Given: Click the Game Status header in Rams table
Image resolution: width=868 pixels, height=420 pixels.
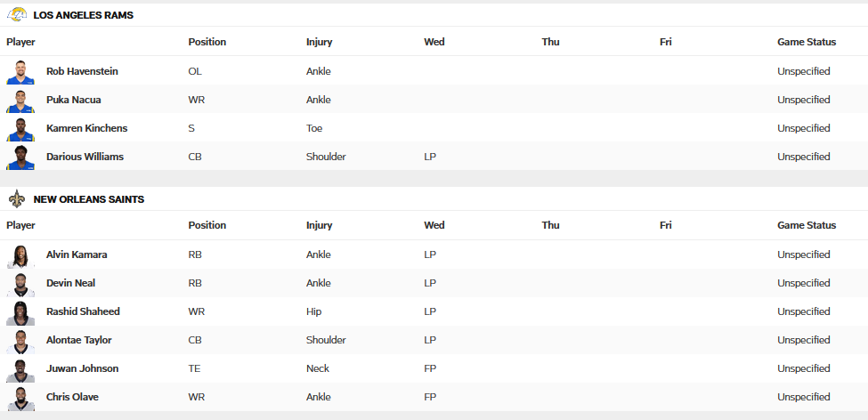Looking at the screenshot, I should point(807,42).
